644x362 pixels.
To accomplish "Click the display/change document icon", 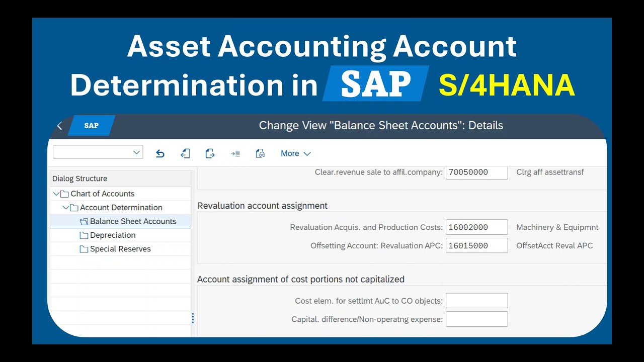I will 260,154.
